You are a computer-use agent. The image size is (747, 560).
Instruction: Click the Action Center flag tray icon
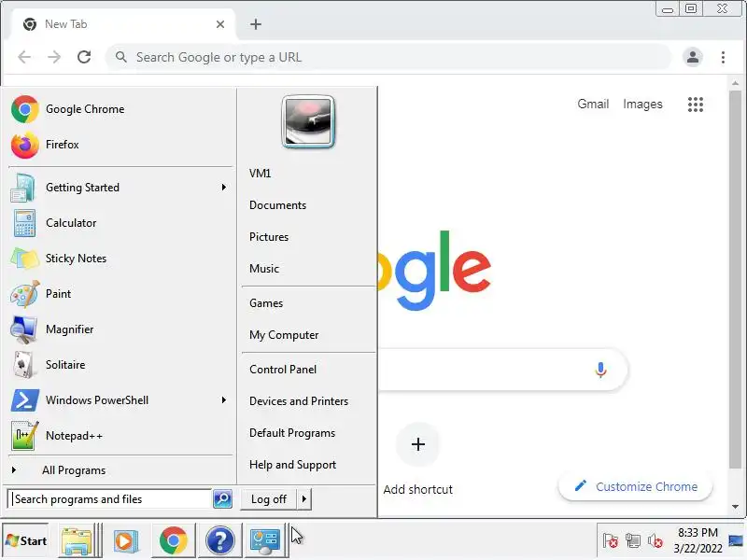point(611,541)
